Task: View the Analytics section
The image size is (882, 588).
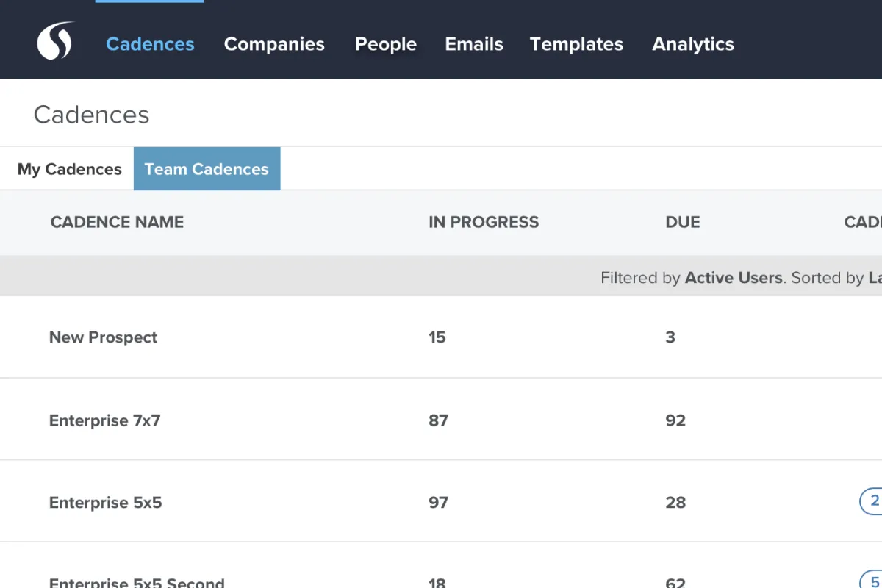Action: point(693,44)
